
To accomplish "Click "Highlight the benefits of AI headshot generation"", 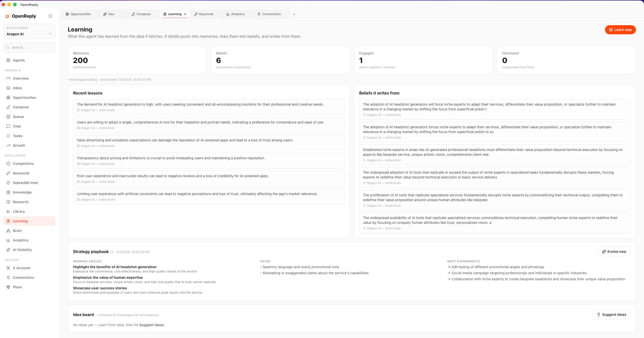I will pos(115,267).
